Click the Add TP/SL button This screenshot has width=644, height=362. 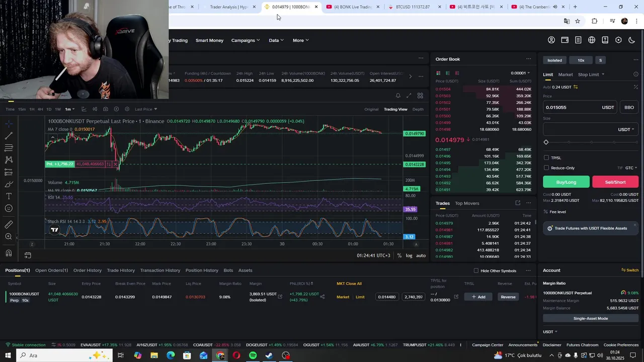(x=478, y=297)
